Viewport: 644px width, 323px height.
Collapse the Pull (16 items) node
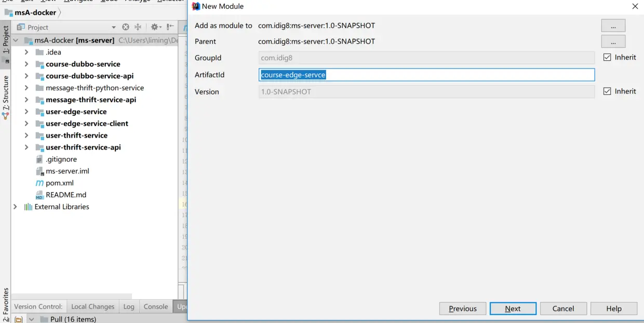[31, 319]
